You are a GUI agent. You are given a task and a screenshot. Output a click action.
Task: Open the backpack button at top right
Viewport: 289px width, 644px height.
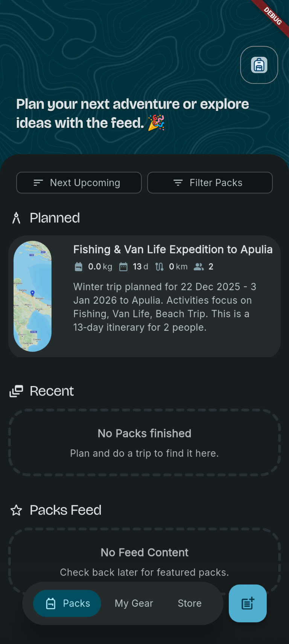pyautogui.click(x=259, y=65)
